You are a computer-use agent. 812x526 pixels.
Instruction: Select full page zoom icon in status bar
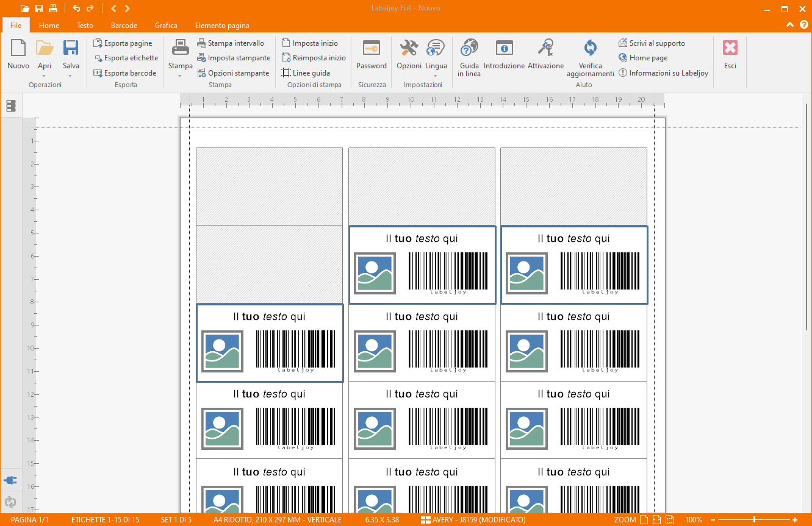pos(644,520)
